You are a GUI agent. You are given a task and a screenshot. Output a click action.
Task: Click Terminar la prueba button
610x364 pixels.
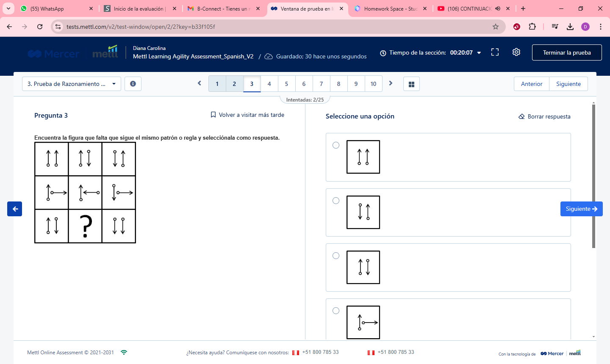tap(567, 52)
